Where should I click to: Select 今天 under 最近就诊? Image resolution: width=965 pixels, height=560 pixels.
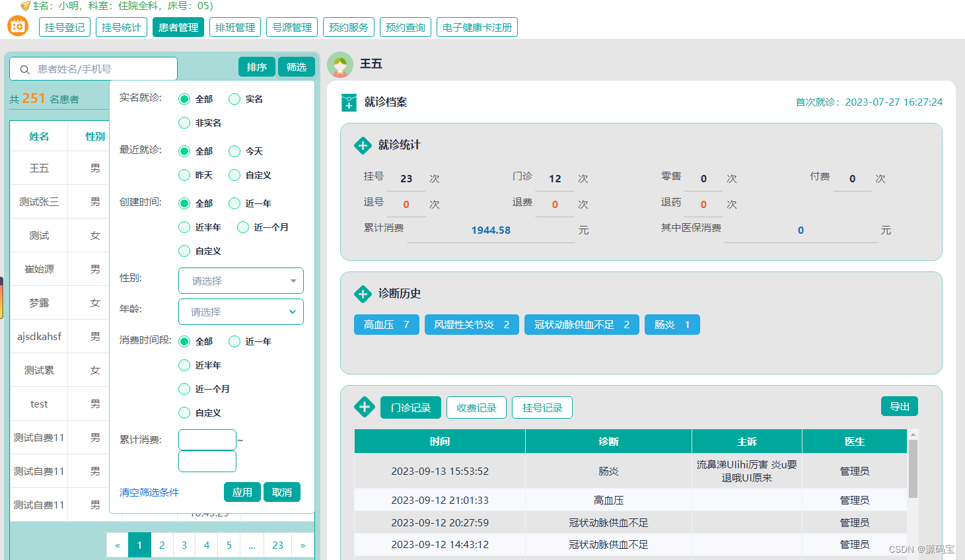coord(234,151)
